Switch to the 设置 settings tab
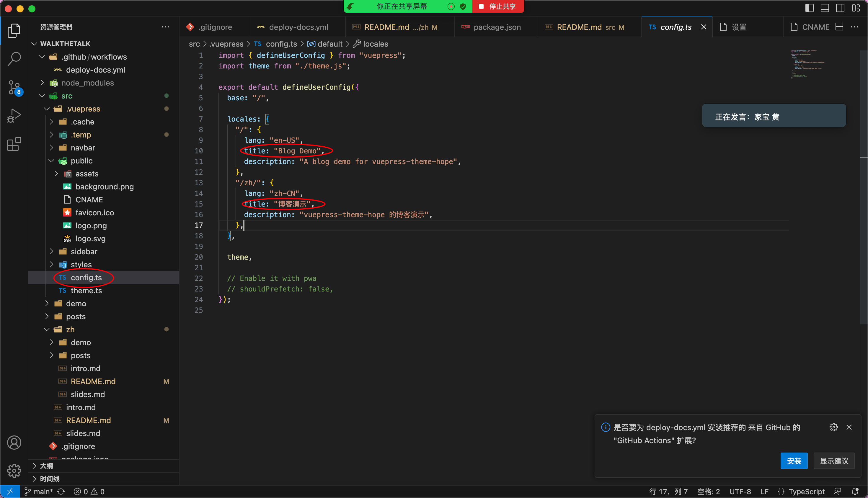868x498 pixels. (x=748, y=27)
